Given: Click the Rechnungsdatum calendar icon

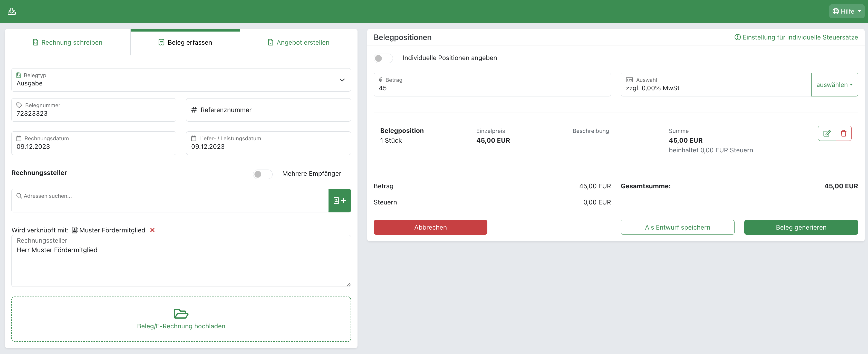Looking at the screenshot, I should coord(19,139).
